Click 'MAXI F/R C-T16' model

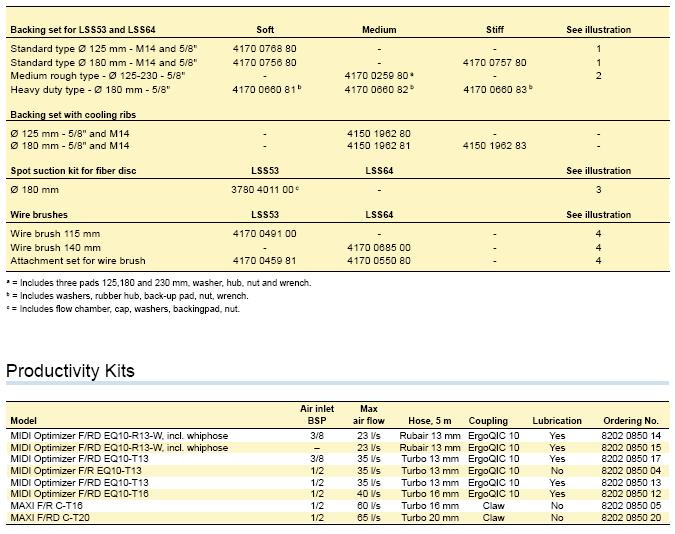tap(46, 506)
